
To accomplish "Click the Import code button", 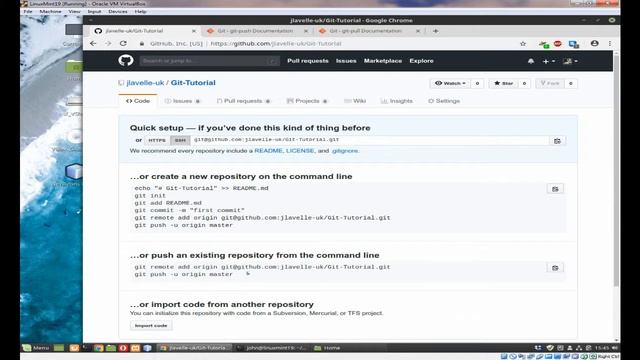I will 151,326.
